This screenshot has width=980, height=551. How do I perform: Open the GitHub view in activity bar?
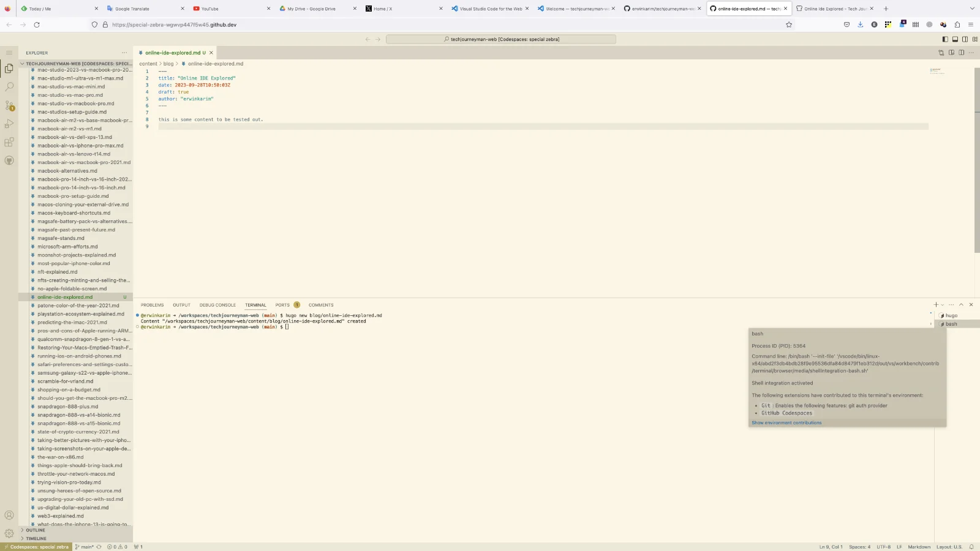tap(9, 160)
